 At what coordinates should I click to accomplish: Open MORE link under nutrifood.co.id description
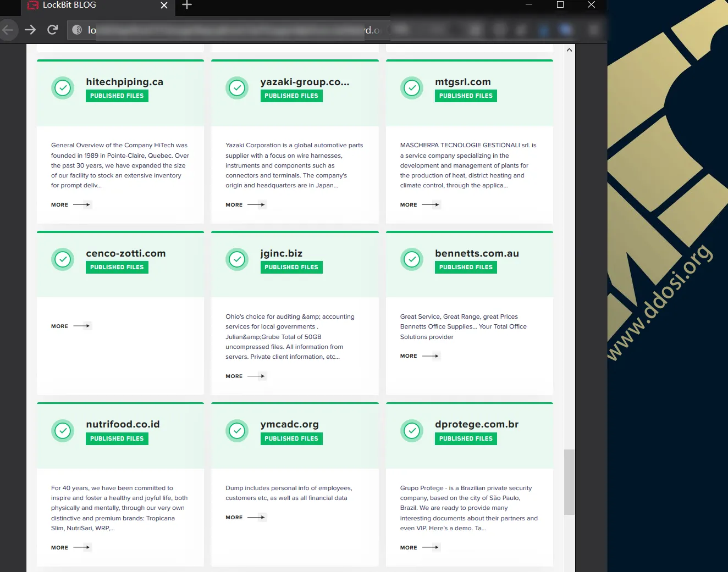(71, 548)
